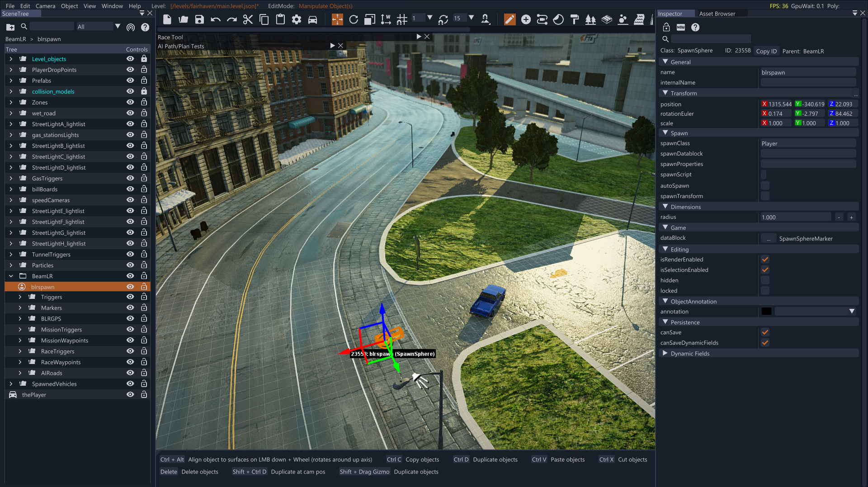Click the Copy ID button
This screenshot has width=868, height=487.
click(x=766, y=51)
